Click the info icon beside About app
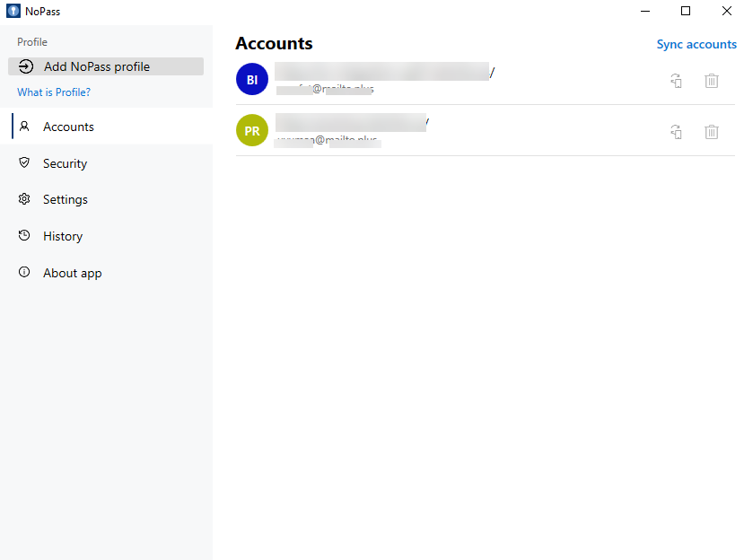Screen dimensions: 744x560 tap(24, 273)
